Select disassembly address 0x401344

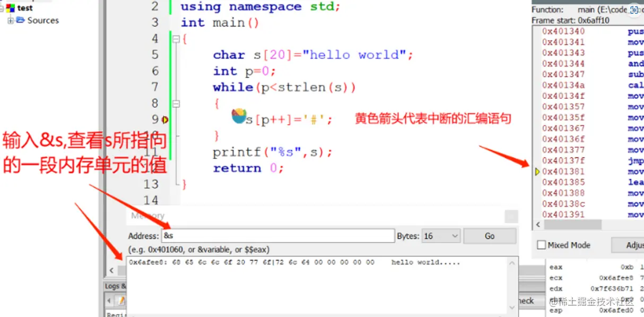click(x=563, y=64)
